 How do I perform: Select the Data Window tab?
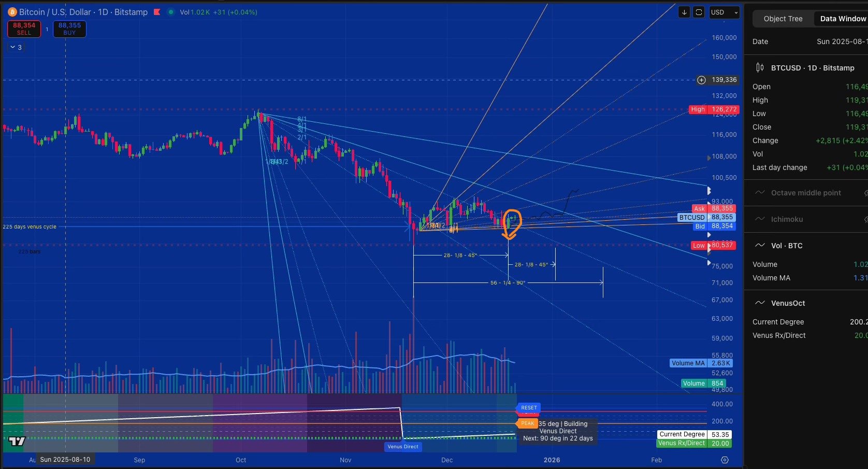tap(842, 19)
